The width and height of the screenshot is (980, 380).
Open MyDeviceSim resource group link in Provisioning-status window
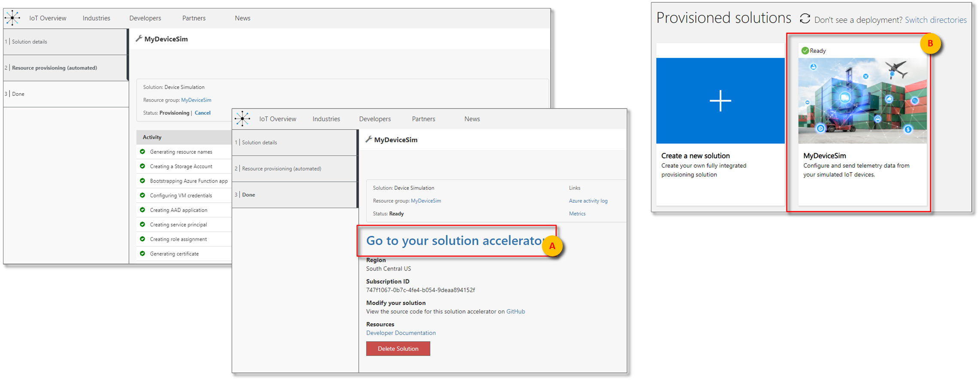[x=196, y=100]
